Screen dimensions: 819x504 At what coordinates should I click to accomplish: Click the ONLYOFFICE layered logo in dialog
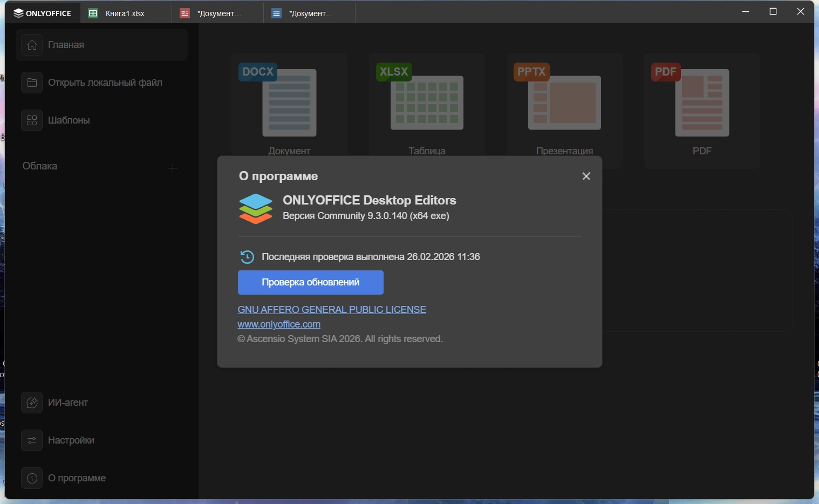(256, 208)
